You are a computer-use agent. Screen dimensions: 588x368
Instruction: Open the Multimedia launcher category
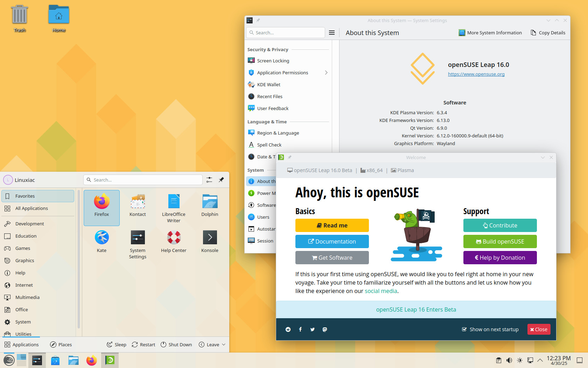[x=38, y=297]
